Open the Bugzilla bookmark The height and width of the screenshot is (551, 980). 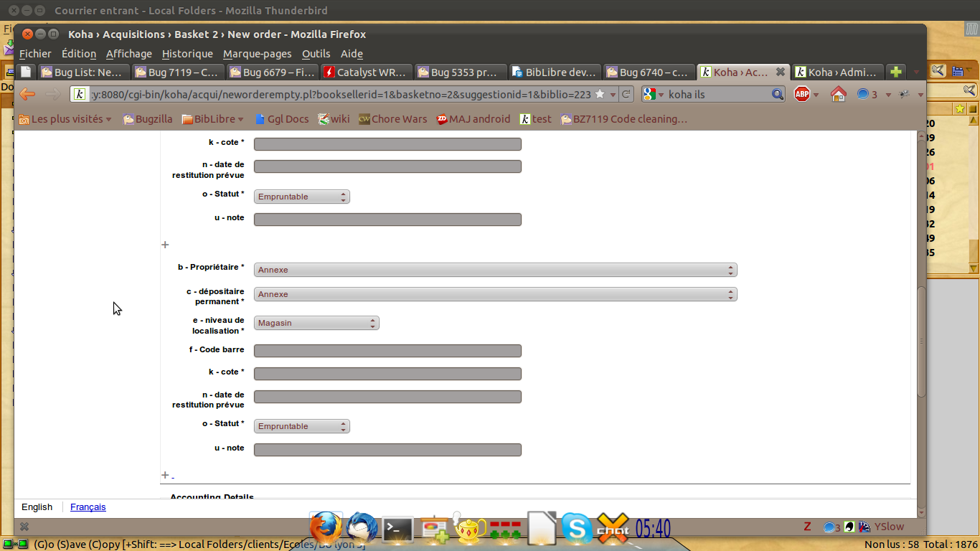[x=149, y=119]
